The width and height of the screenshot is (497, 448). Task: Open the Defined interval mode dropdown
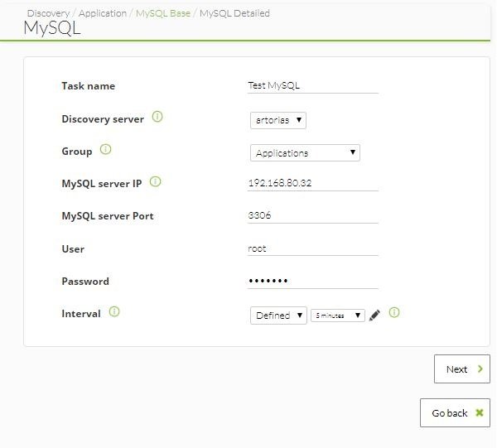pyautogui.click(x=278, y=316)
